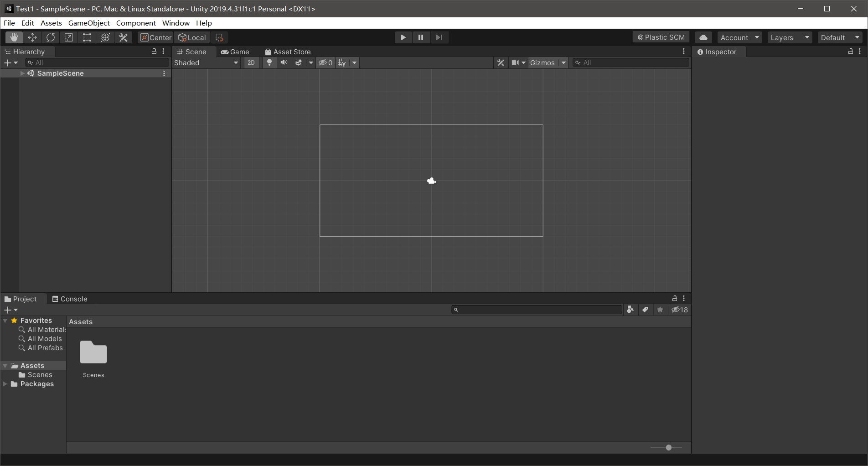868x466 pixels.
Task: Click the Plastic SCM button
Action: click(661, 37)
